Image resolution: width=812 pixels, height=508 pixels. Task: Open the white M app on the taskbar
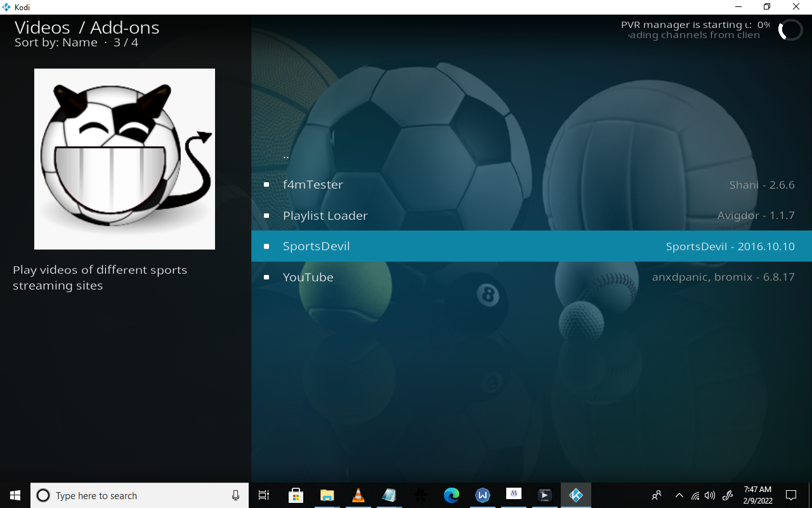pyautogui.click(x=513, y=495)
